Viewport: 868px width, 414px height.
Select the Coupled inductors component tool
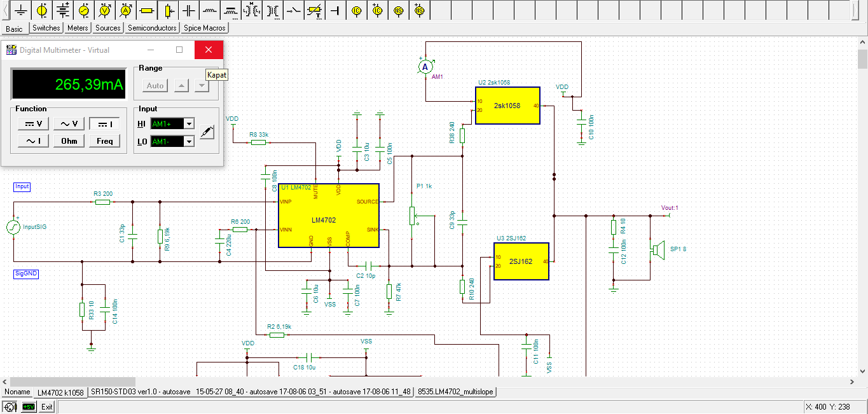pyautogui.click(x=231, y=10)
